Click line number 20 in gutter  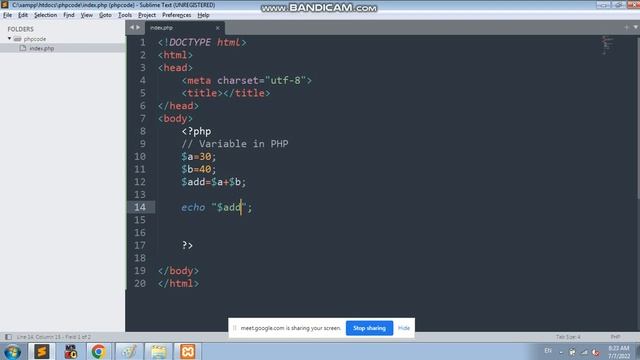coord(140,283)
